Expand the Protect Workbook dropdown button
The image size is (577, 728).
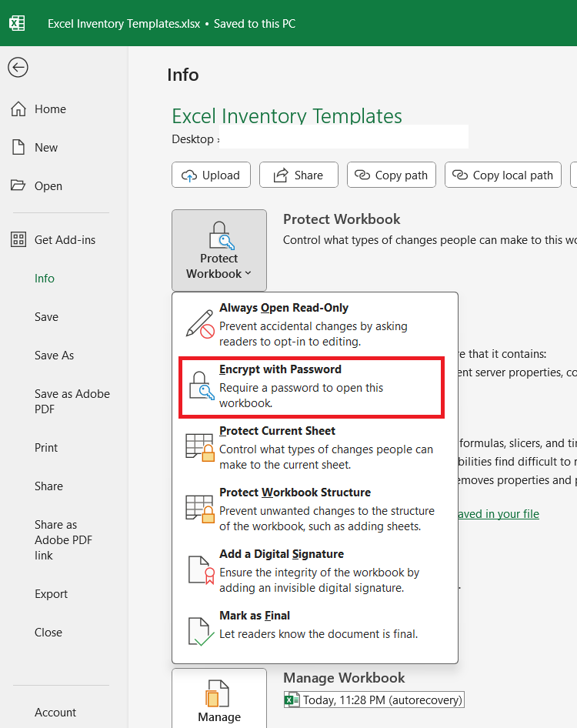click(219, 250)
